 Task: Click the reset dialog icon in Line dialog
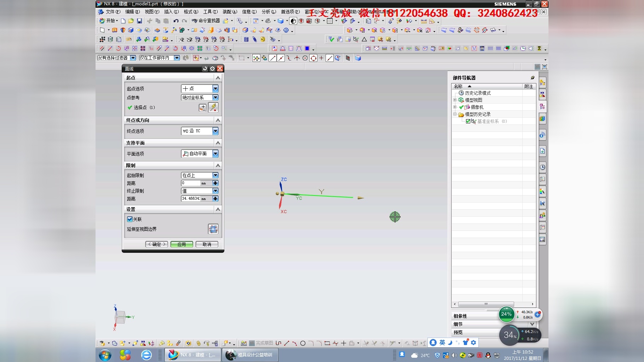click(205, 69)
